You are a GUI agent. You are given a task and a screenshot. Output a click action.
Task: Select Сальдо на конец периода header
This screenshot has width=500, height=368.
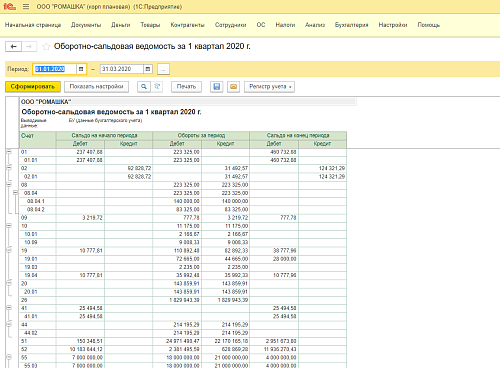click(298, 135)
